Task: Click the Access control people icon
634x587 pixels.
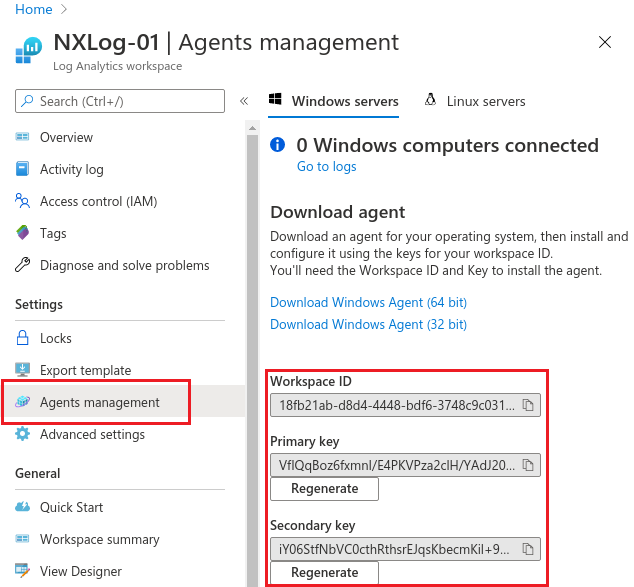Action: 22,201
